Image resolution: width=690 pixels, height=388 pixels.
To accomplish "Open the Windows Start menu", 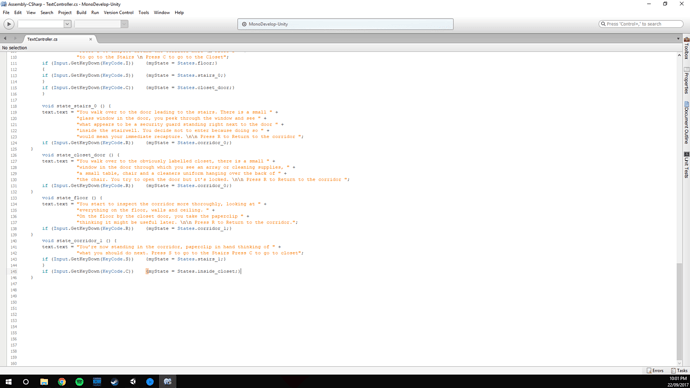I will (x=8, y=382).
